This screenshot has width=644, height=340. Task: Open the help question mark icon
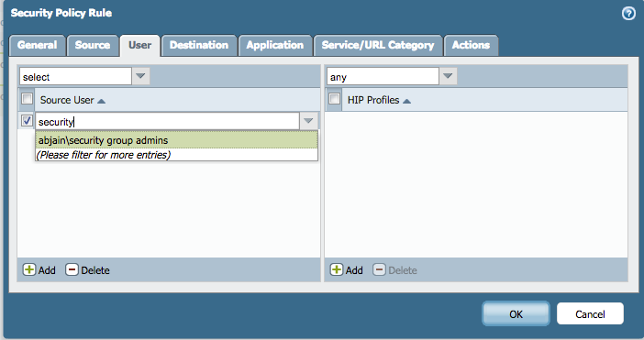coord(628,14)
